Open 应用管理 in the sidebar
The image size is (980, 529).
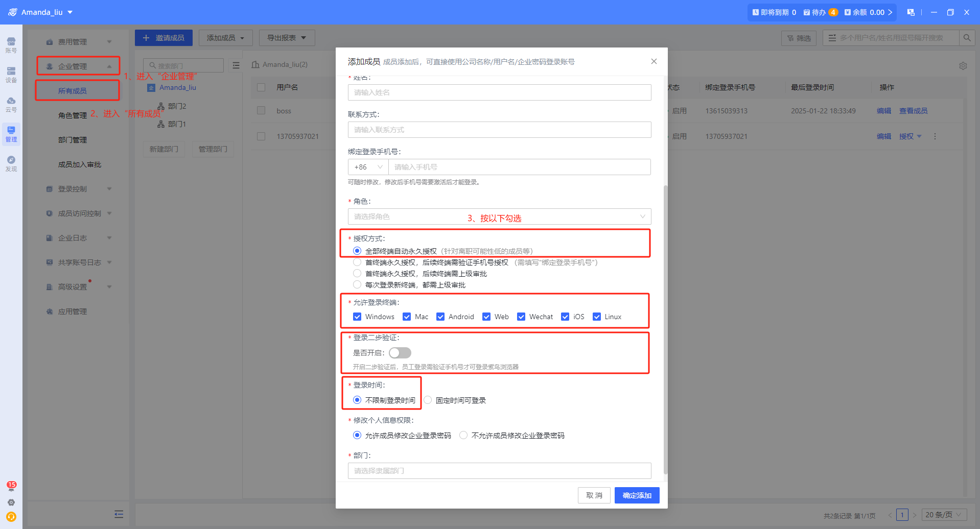[73, 311]
